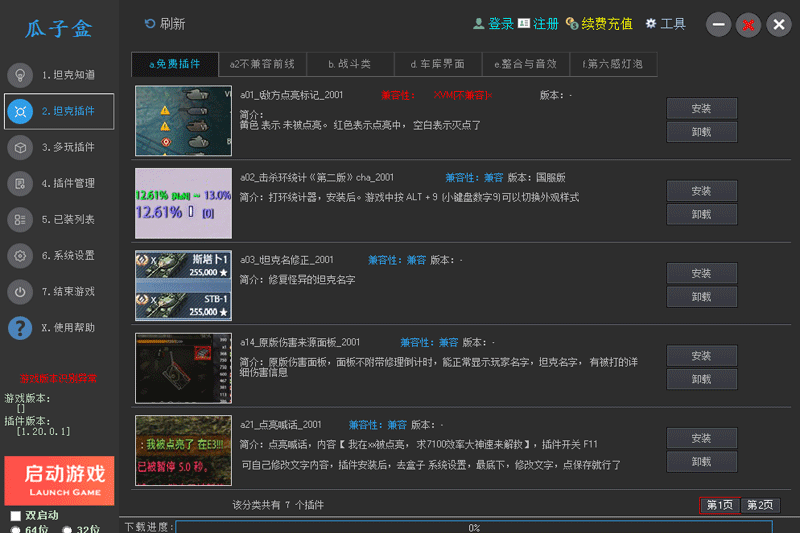The image size is (800, 533).
Task: Click the 结束游戏 power icon
Action: click(20, 292)
